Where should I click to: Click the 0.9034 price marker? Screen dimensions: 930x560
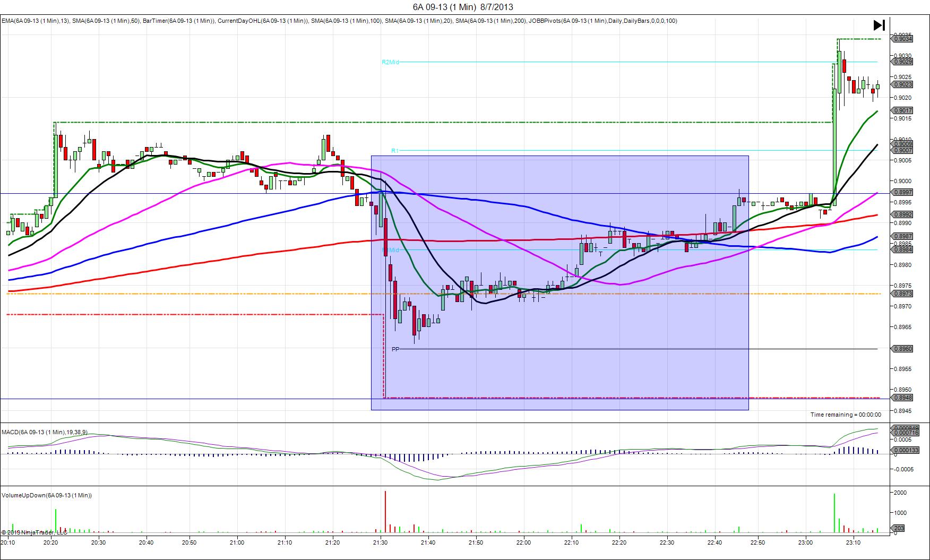click(x=902, y=38)
